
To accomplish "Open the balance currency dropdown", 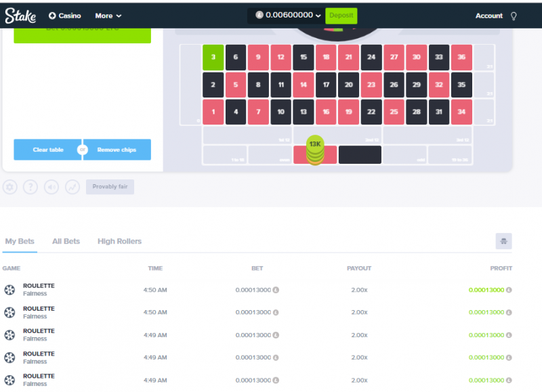I will point(288,15).
